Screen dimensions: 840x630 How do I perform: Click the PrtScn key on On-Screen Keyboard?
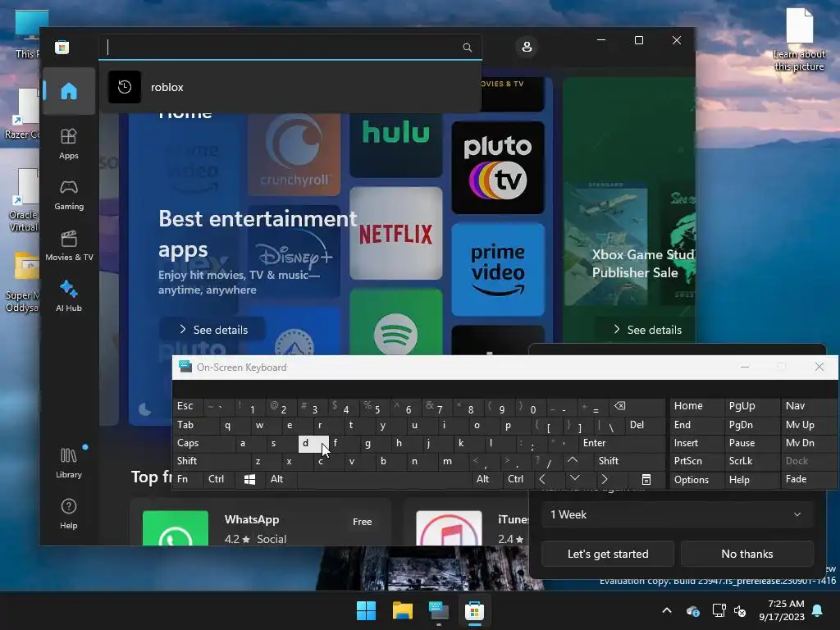click(x=696, y=461)
